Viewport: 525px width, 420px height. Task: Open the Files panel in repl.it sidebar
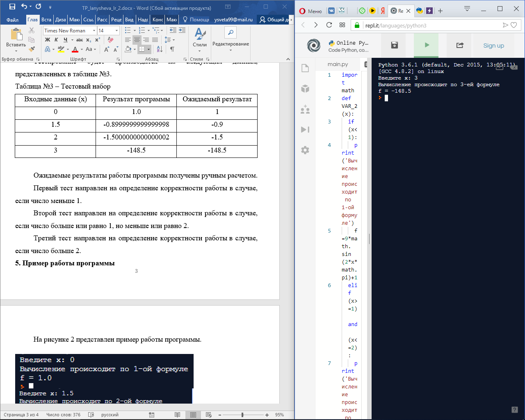[x=305, y=68]
